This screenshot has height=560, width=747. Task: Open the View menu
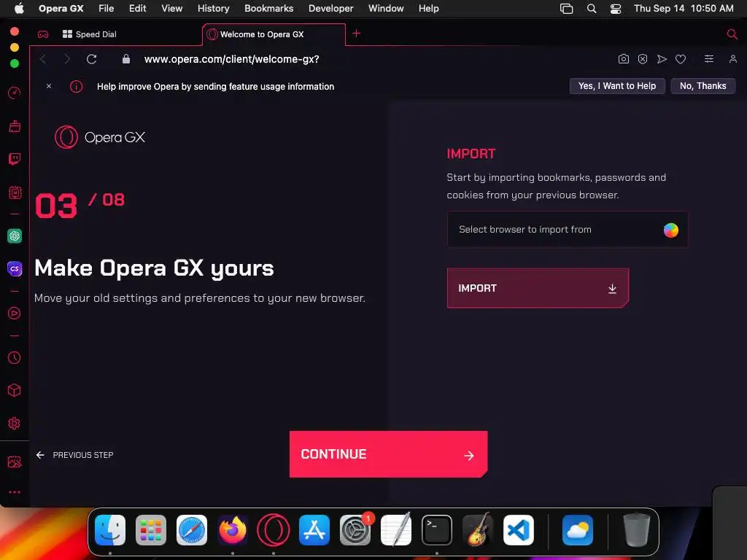[172, 8]
